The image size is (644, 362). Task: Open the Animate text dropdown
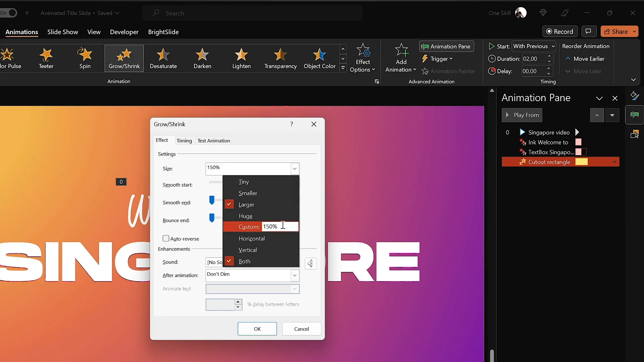click(x=294, y=289)
